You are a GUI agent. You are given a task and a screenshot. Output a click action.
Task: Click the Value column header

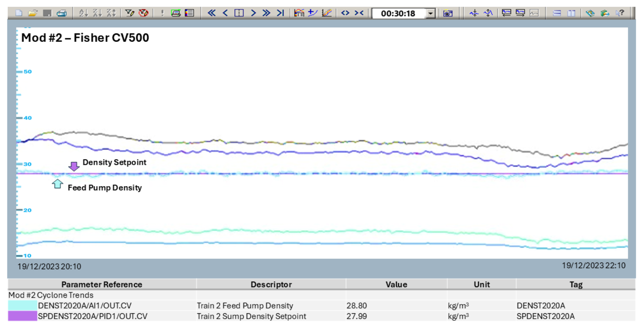[396, 284]
